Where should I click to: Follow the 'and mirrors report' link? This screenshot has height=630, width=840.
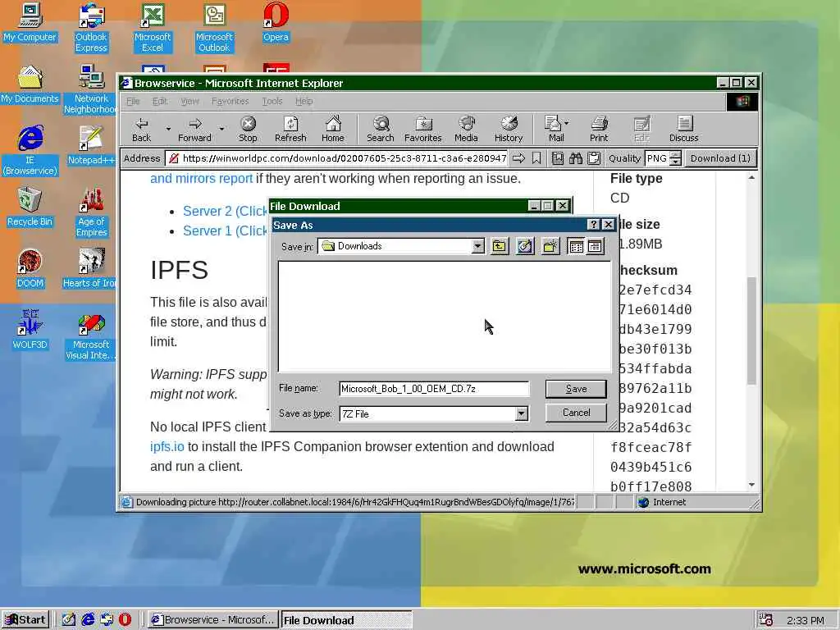(x=201, y=178)
